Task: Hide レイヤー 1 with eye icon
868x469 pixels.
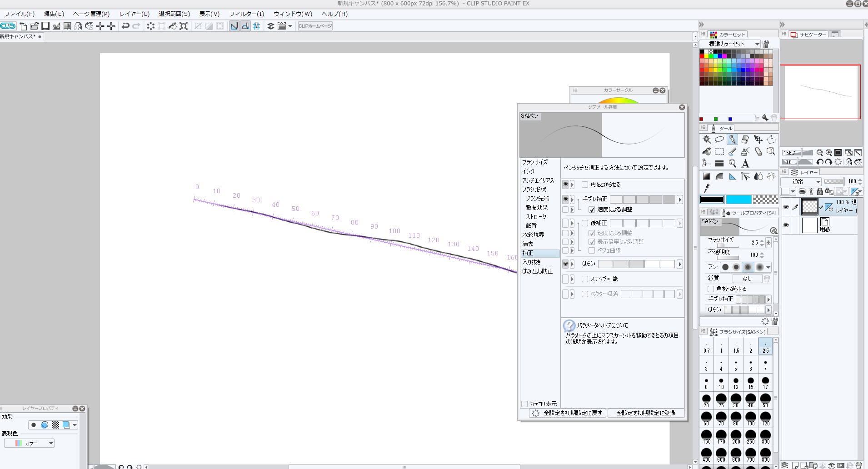Action: [x=786, y=207]
